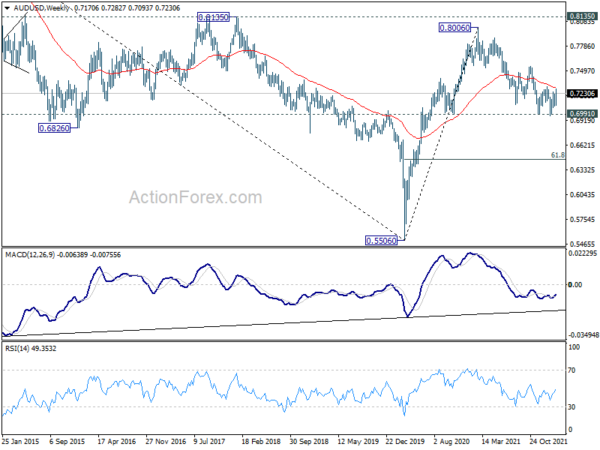
Task: Click the RSI(14) 49.3532 indicator label
Action: 30,349
